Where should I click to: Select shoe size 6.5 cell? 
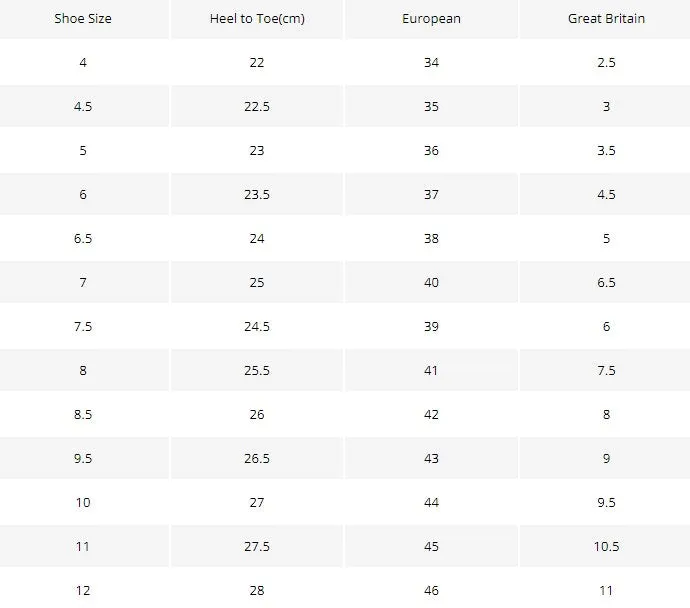(x=83, y=238)
